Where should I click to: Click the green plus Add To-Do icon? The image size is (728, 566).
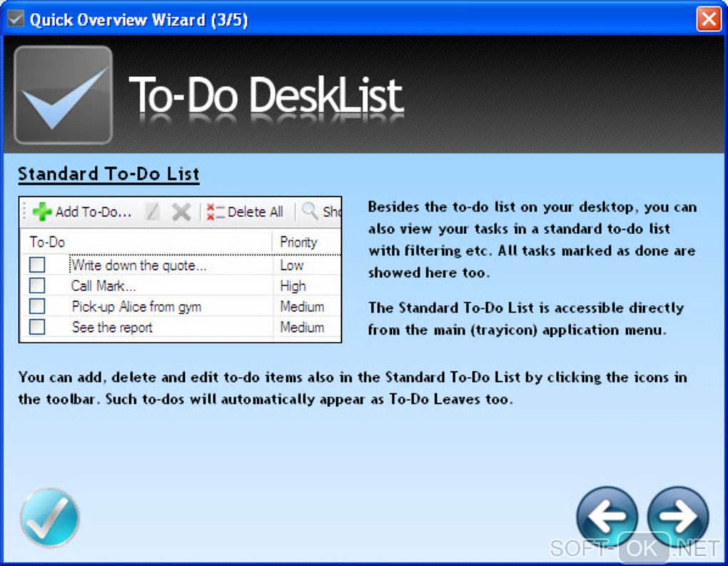[42, 212]
